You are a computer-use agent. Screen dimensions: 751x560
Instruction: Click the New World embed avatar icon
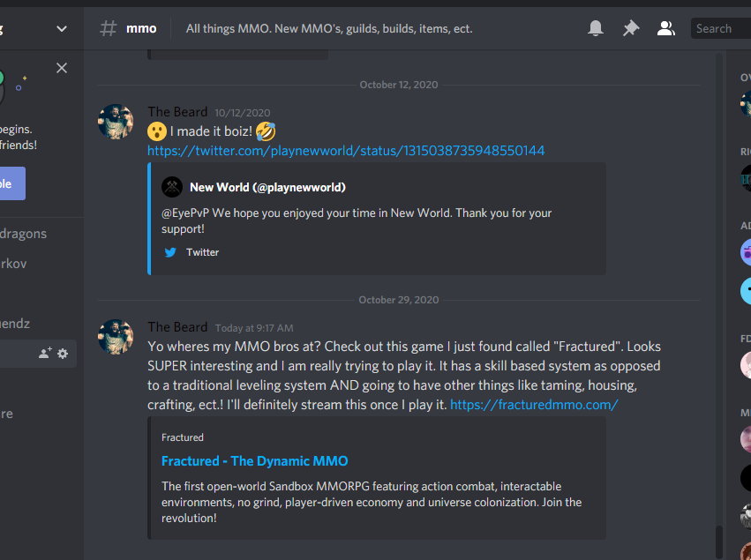[172, 187]
